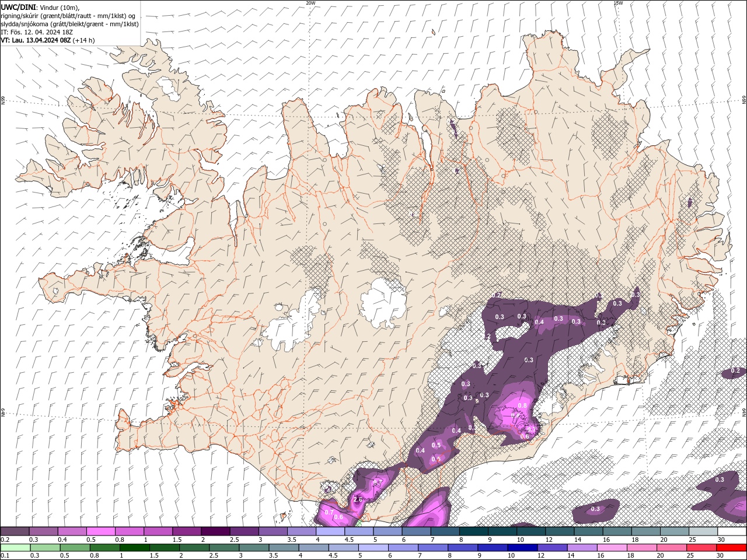This screenshot has width=747, height=560.
Task: Click the 'VT: Lau. 13.04.2024 08Z' valid time line
Action: [x=36, y=40]
